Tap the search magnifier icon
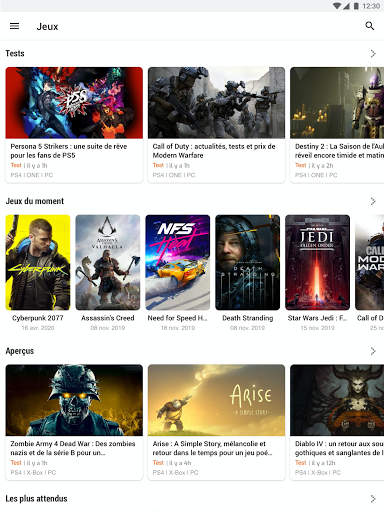The image size is (384, 512). (370, 26)
